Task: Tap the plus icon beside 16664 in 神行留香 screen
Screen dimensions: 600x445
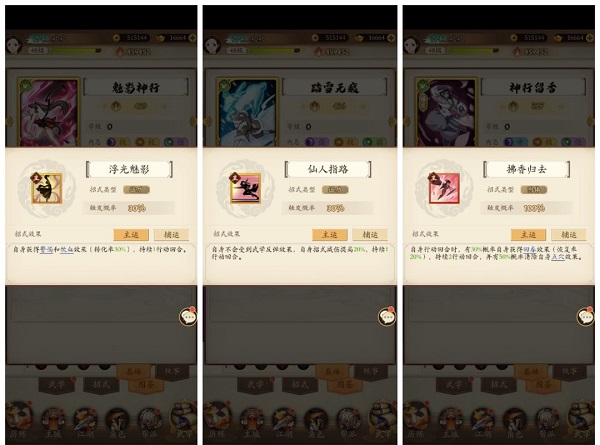Action: click(x=590, y=38)
